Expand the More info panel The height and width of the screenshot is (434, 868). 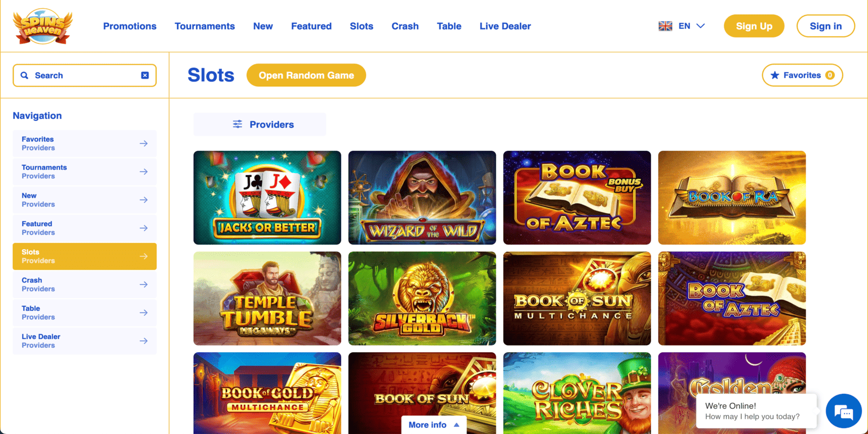pyautogui.click(x=434, y=425)
